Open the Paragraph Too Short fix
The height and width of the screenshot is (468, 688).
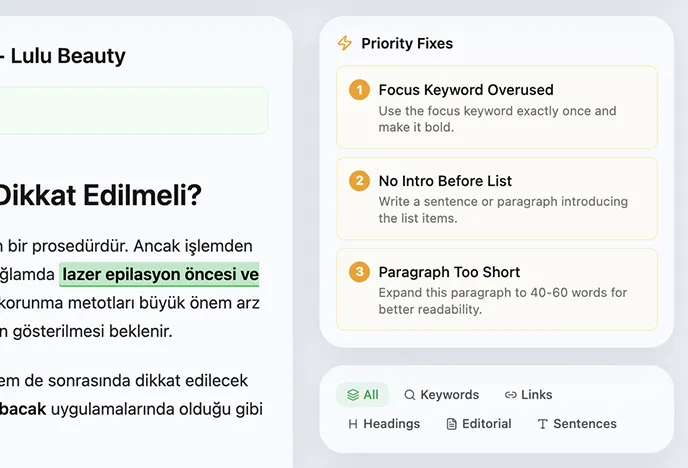497,289
